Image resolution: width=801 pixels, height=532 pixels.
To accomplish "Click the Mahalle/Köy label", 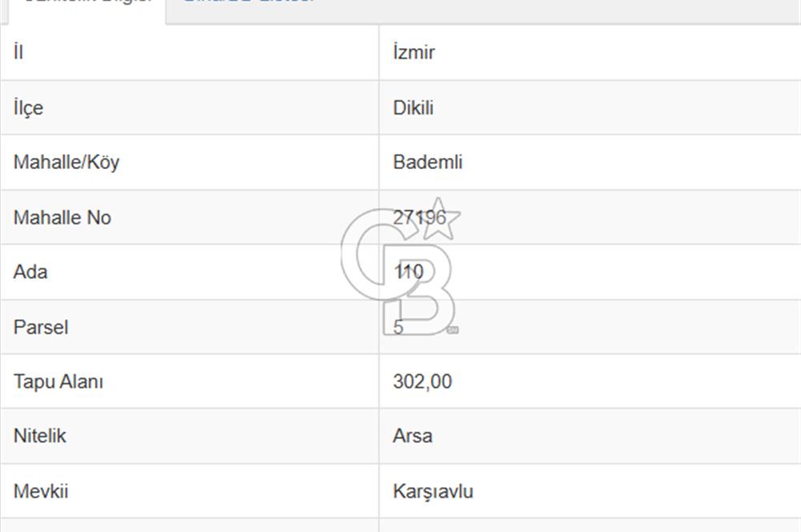I will click(x=66, y=163).
